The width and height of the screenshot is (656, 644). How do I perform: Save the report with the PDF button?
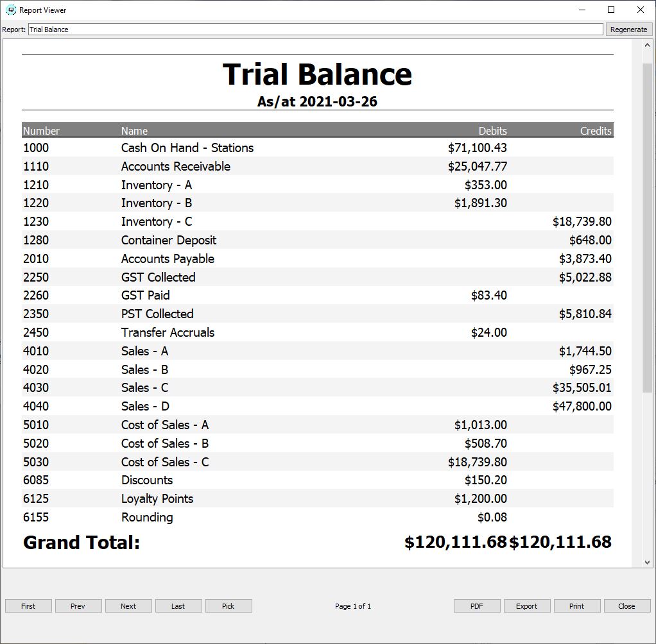click(477, 606)
